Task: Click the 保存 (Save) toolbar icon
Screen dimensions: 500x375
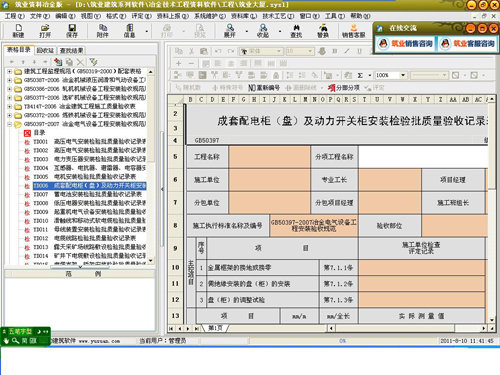Action: tap(72, 31)
